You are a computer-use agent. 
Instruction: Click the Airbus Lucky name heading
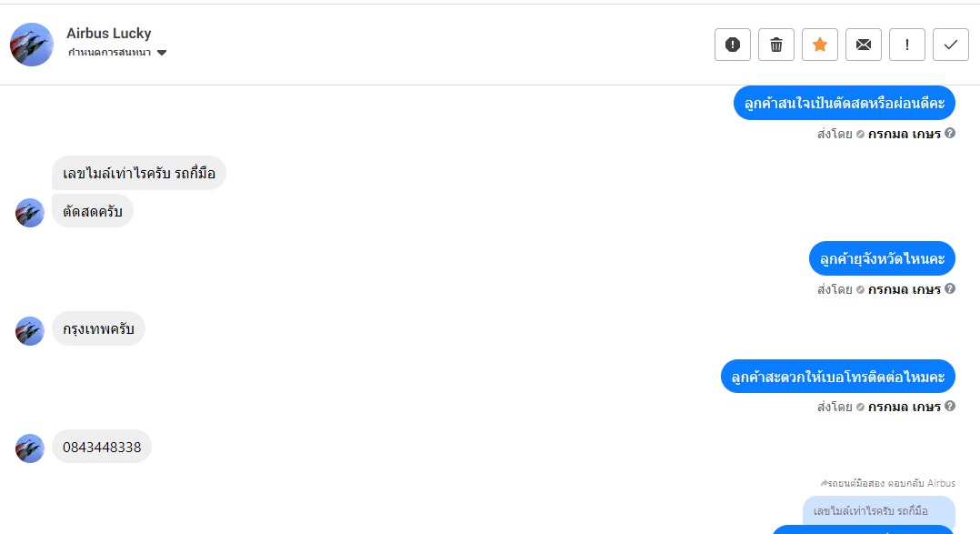(109, 33)
